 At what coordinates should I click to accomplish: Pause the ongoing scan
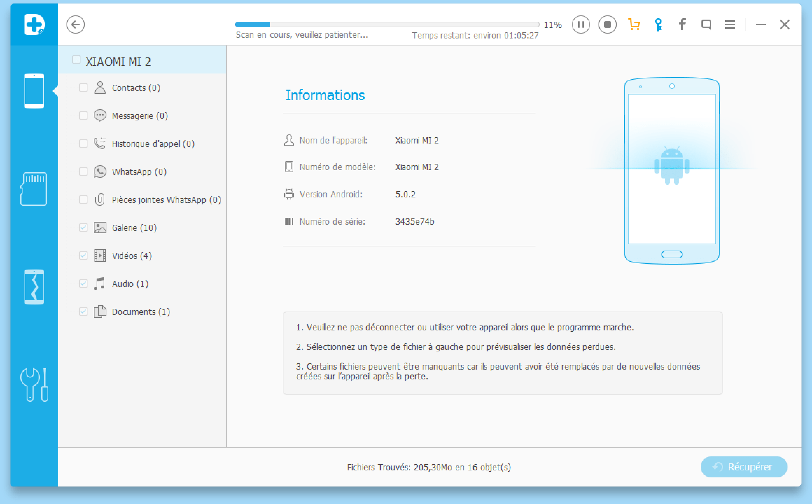581,24
